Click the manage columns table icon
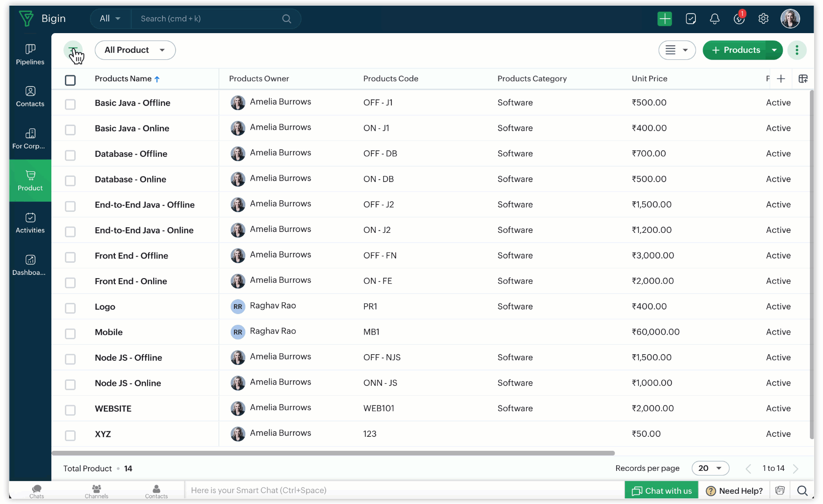The height and width of the screenshot is (504, 823). [x=803, y=79]
